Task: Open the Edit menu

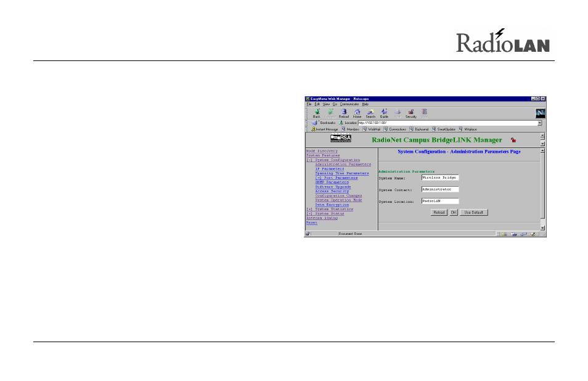Action: 317,104
